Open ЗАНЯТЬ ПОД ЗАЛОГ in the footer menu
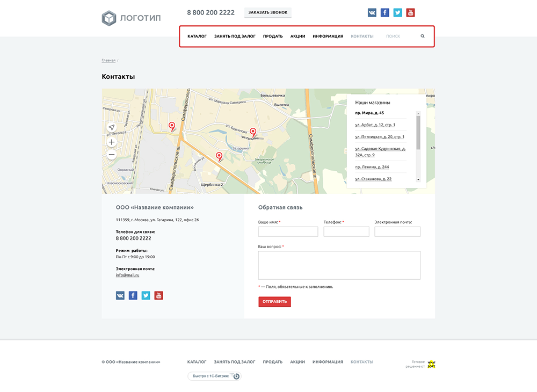Viewport: 537px width, 392px height. pyautogui.click(x=235, y=362)
